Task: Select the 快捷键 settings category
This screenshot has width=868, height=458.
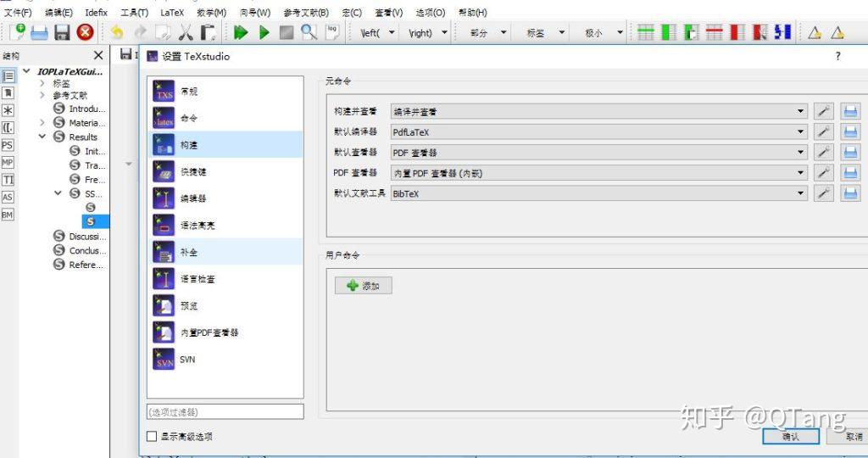Action: (225, 171)
